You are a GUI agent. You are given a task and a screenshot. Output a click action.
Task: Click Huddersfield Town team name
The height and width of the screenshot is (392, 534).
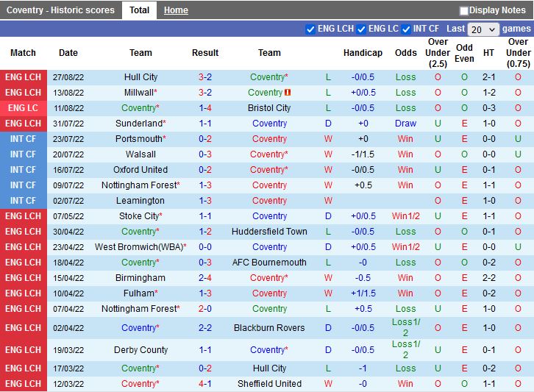[269, 232]
